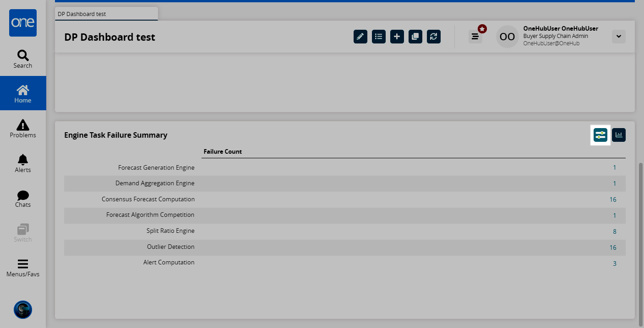The height and width of the screenshot is (328, 644).
Task: Click the ONE logo icon
Action: click(23, 23)
